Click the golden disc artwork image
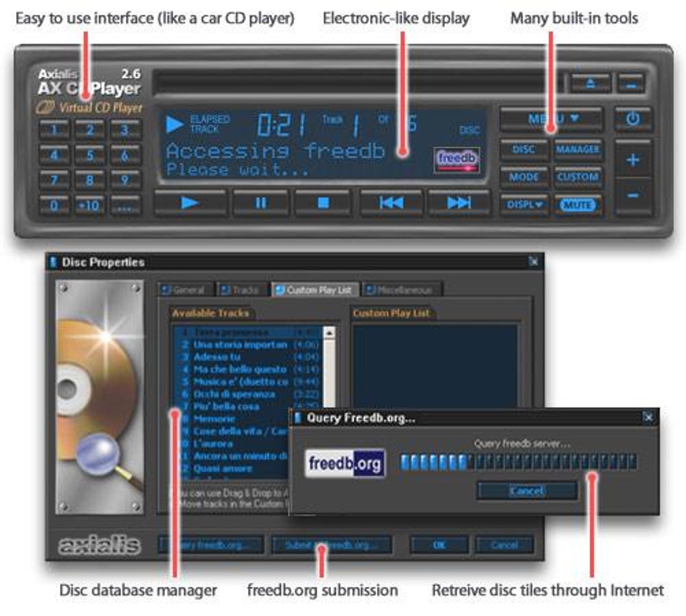The height and width of the screenshot is (616, 686). [100, 397]
